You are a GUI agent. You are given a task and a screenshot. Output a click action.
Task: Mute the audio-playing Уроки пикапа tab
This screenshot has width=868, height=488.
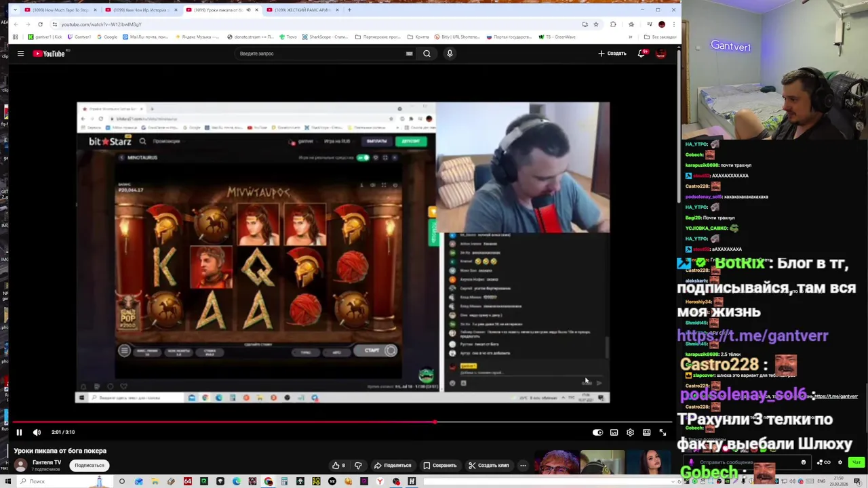248,10
